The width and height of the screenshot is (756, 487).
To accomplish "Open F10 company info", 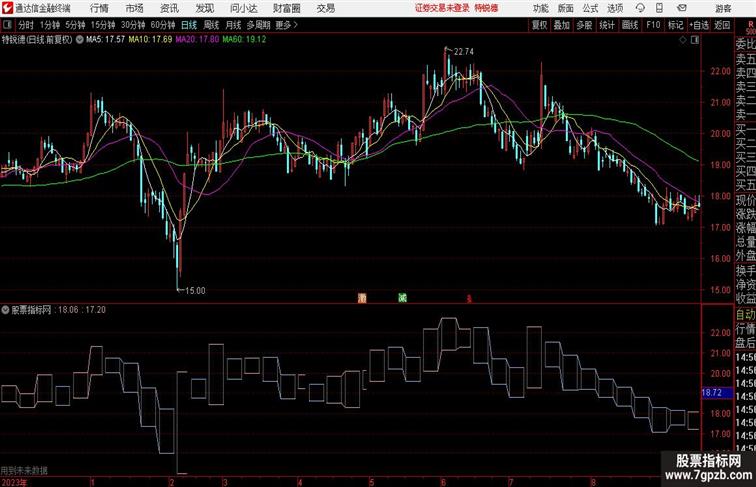I will click(653, 25).
